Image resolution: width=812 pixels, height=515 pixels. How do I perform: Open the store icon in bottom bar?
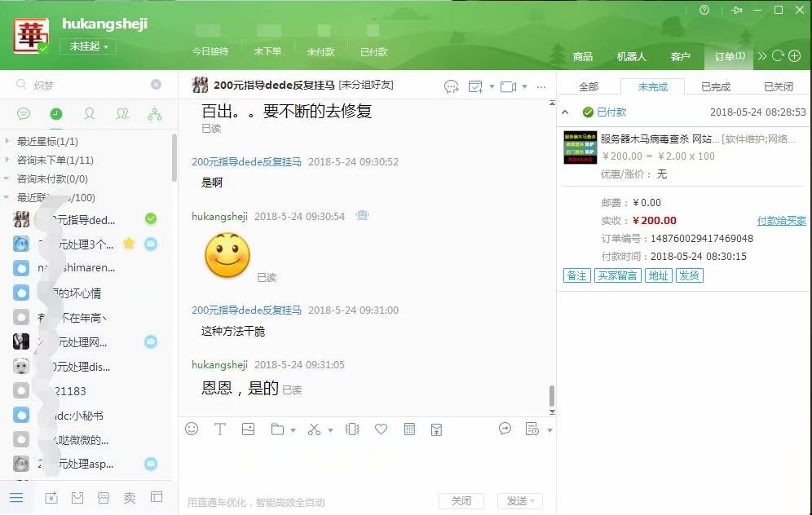[x=104, y=498]
